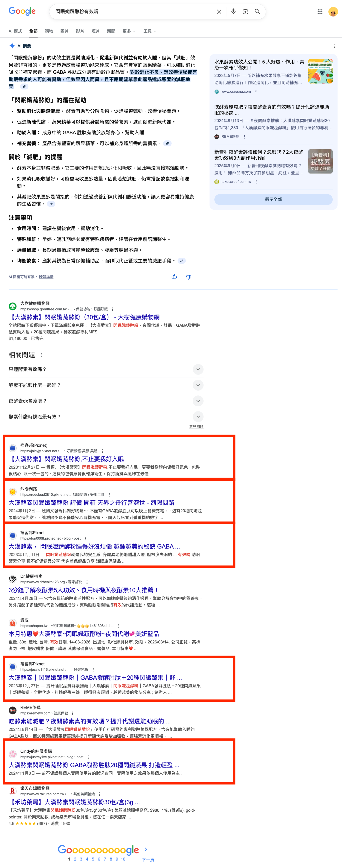
Task: Expand 酵素什麼時候吃最有效？ question
Action: point(198,417)
